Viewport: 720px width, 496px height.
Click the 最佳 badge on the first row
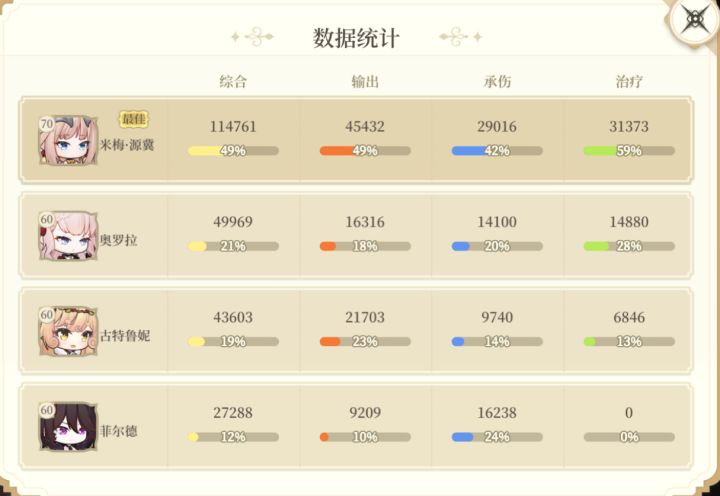point(134,119)
